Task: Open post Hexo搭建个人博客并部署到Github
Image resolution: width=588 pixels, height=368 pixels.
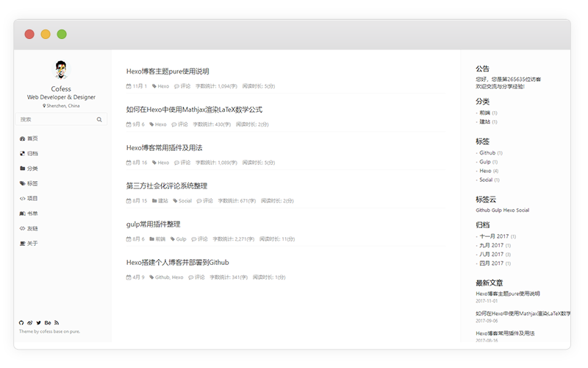Action: tap(177, 263)
